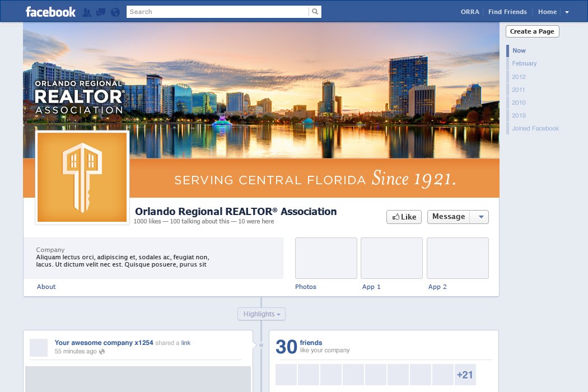
Task: Open the notifications globe icon
Action: (115, 12)
